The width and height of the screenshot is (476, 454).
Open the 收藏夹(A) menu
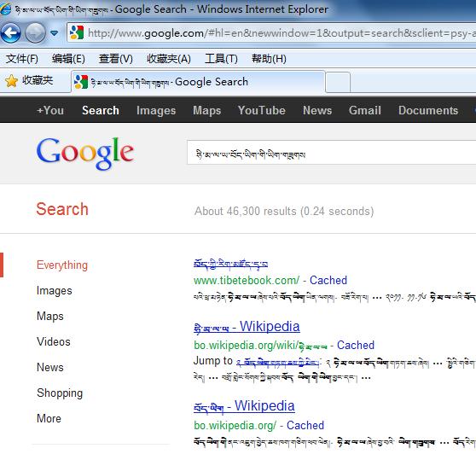(x=169, y=59)
